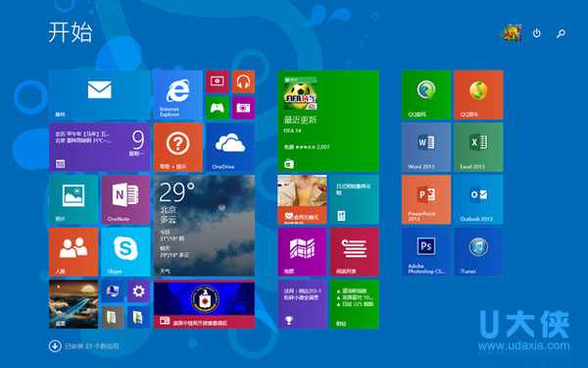The width and height of the screenshot is (588, 368).
Task: Launch the QQ影音 tile
Action: pos(426,95)
